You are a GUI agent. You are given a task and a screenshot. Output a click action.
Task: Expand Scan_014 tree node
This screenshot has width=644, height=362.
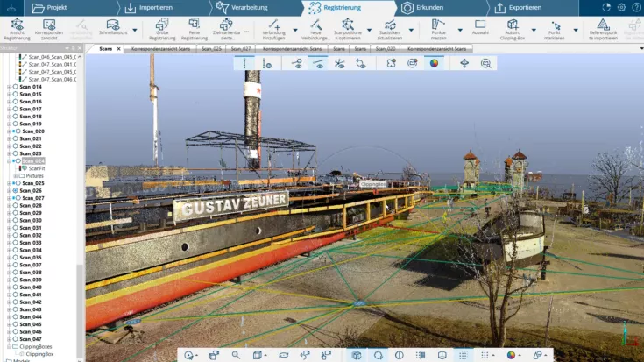click(x=9, y=87)
